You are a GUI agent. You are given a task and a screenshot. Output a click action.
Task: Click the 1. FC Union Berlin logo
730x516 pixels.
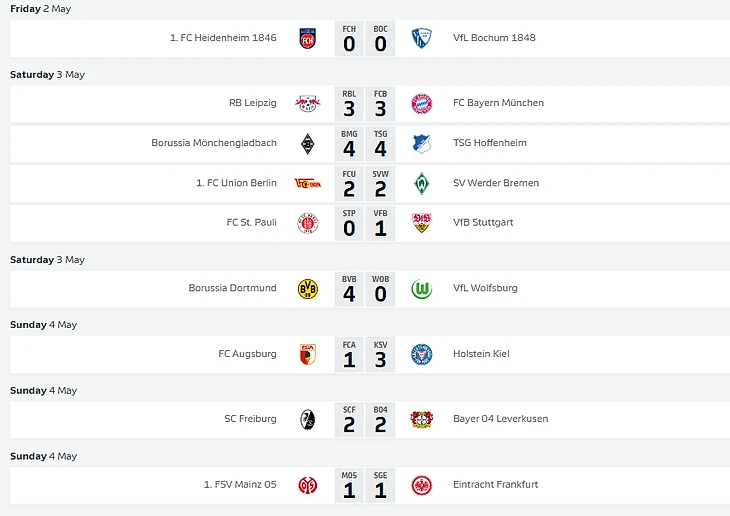(x=307, y=183)
